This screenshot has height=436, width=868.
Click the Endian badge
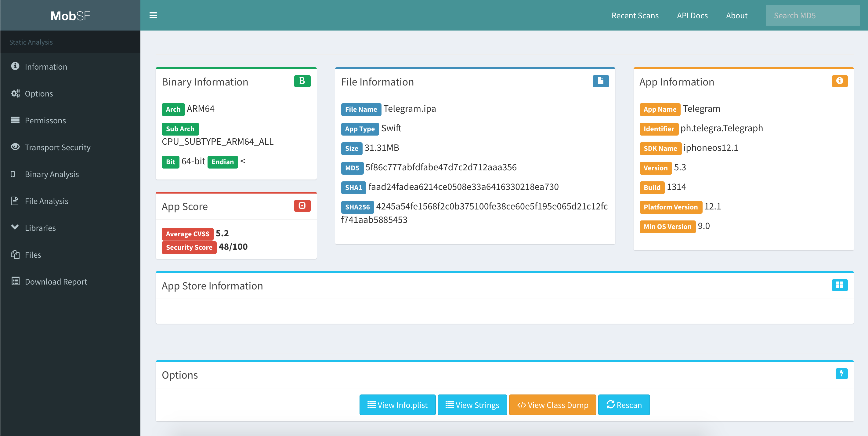click(222, 162)
